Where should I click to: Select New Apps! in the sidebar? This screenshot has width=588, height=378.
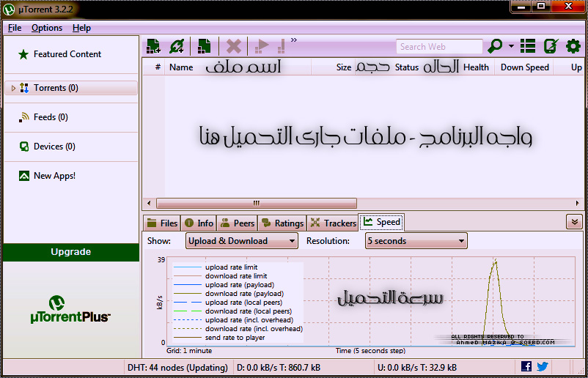tap(54, 175)
